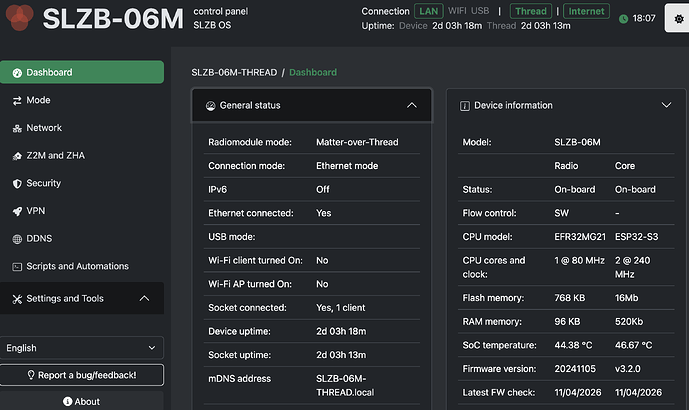Click the SLZB OS subtitle text
This screenshot has height=410, width=689.
point(212,25)
